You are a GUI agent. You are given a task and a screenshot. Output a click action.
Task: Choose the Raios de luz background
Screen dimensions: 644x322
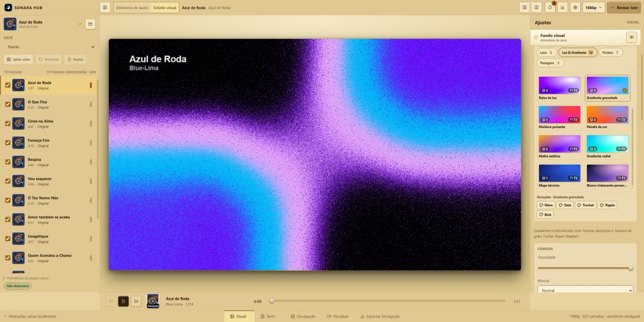click(x=560, y=88)
